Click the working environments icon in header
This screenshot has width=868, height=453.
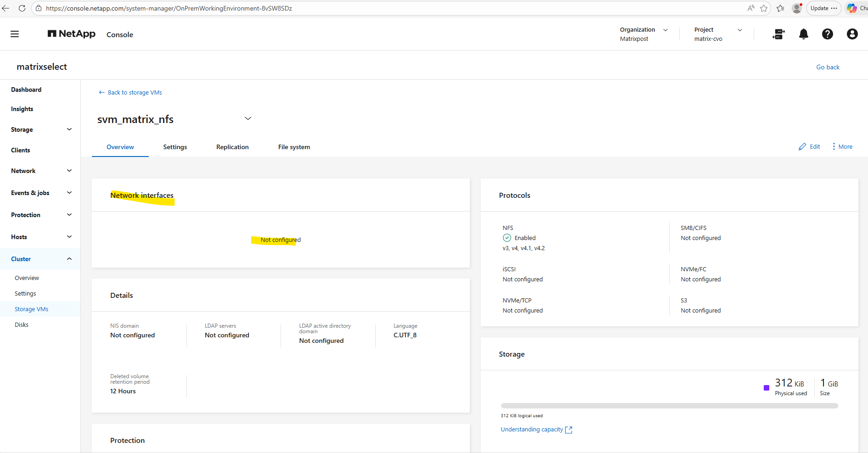point(778,34)
